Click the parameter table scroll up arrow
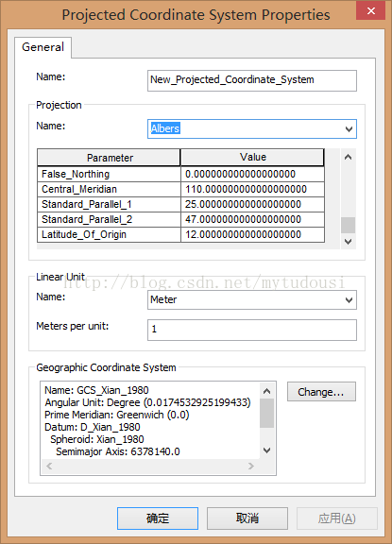 pos(348,157)
